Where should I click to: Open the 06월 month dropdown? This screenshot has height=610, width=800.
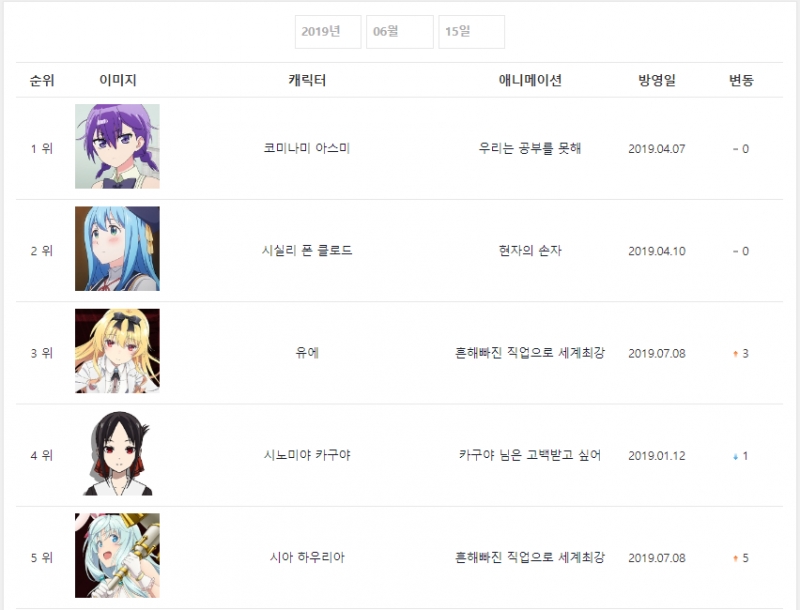(x=400, y=32)
